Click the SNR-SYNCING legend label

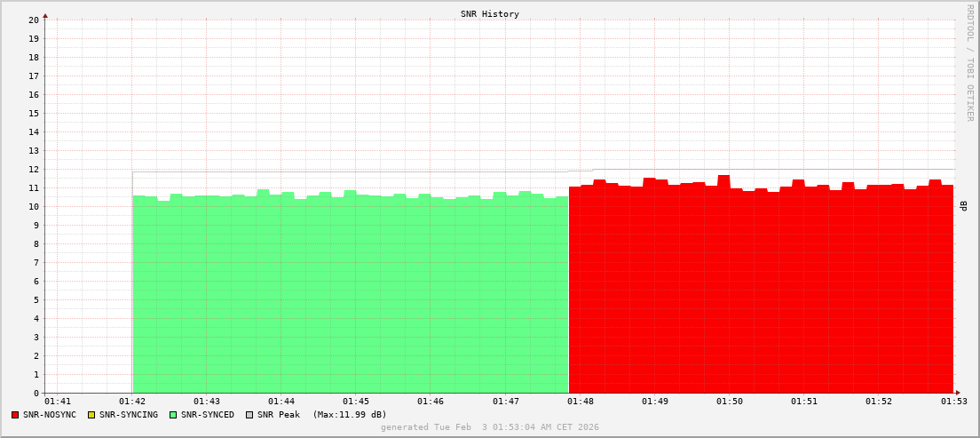coord(129,415)
